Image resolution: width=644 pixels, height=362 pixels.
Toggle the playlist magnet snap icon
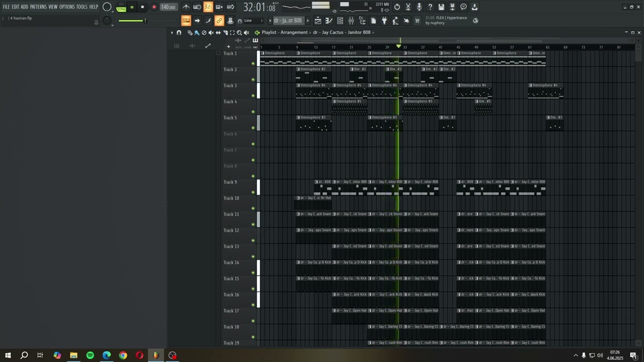[x=179, y=32]
